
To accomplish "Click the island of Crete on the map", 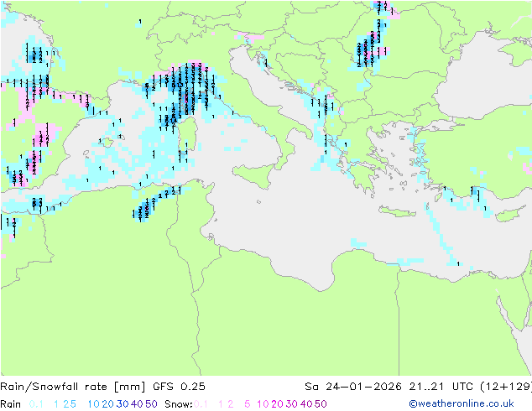I will coord(397,211).
